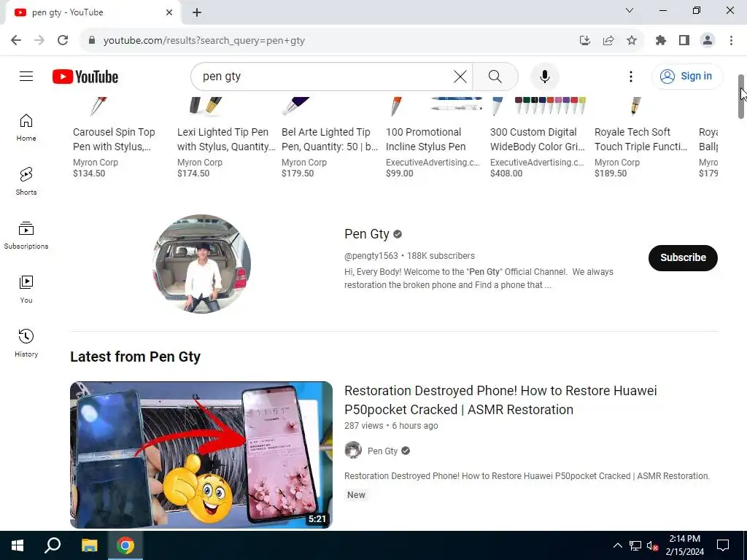Open Chrome extensions puzzle icon
747x560 pixels.
[x=660, y=40]
